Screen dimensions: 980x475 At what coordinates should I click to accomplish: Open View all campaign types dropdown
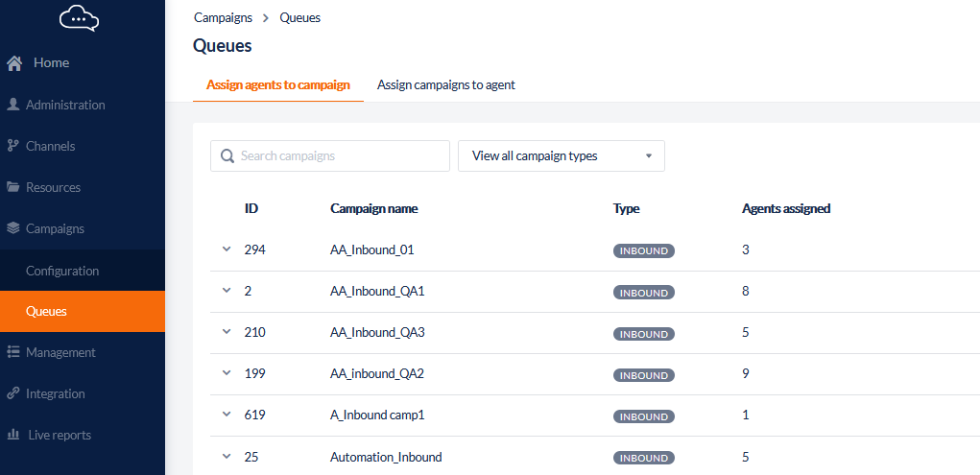(562, 155)
